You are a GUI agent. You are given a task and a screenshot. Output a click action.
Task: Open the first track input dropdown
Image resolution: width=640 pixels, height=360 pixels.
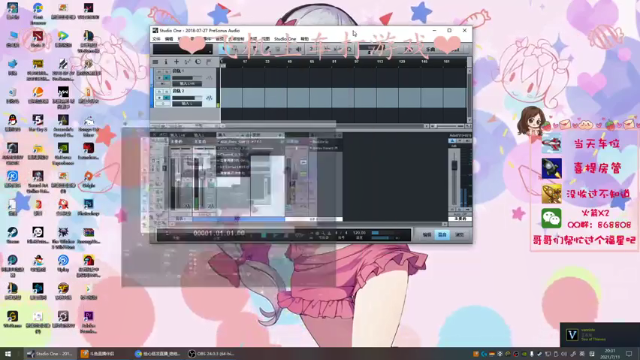click(x=187, y=84)
